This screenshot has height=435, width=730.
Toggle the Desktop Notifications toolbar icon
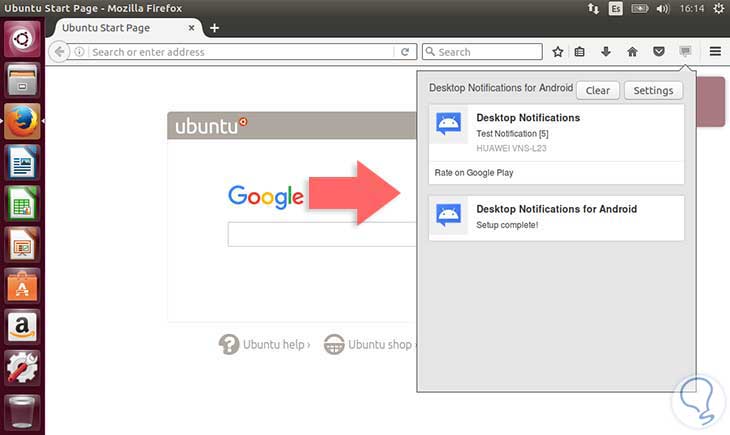(x=685, y=51)
